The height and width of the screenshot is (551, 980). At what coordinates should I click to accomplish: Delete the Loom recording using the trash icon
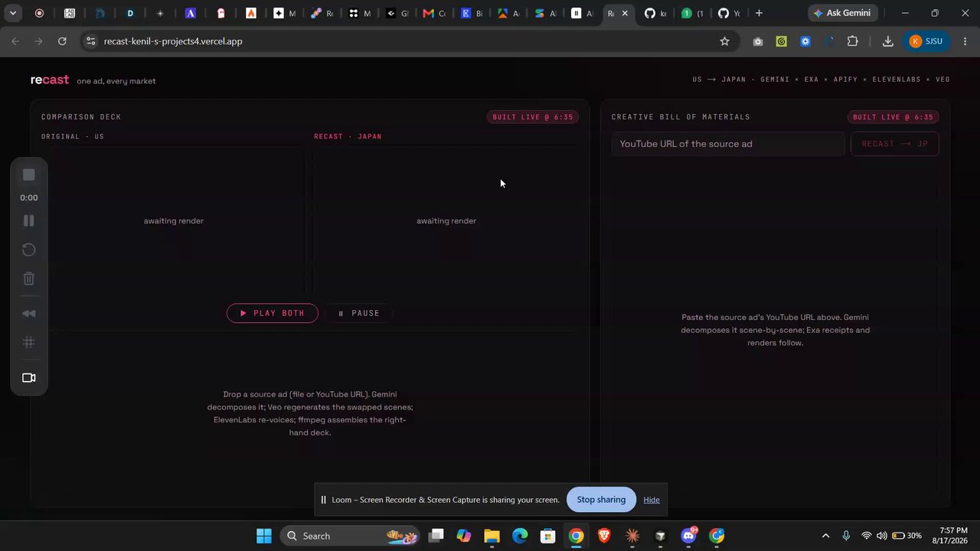click(29, 279)
